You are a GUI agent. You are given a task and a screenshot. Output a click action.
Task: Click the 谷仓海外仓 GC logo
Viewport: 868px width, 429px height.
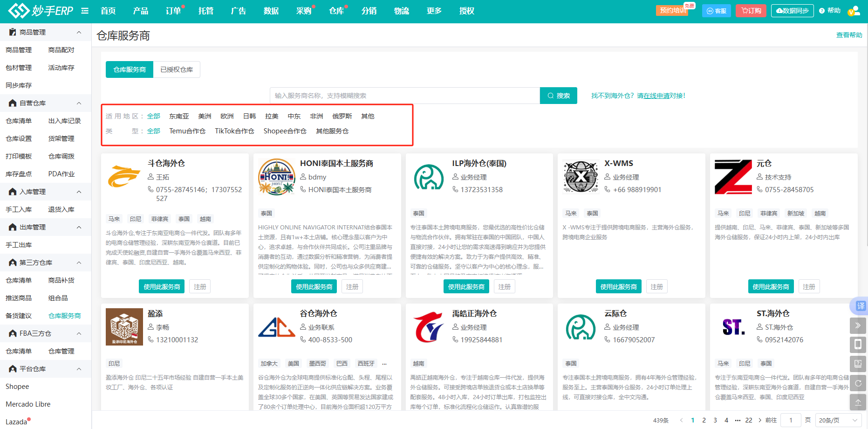click(x=277, y=327)
